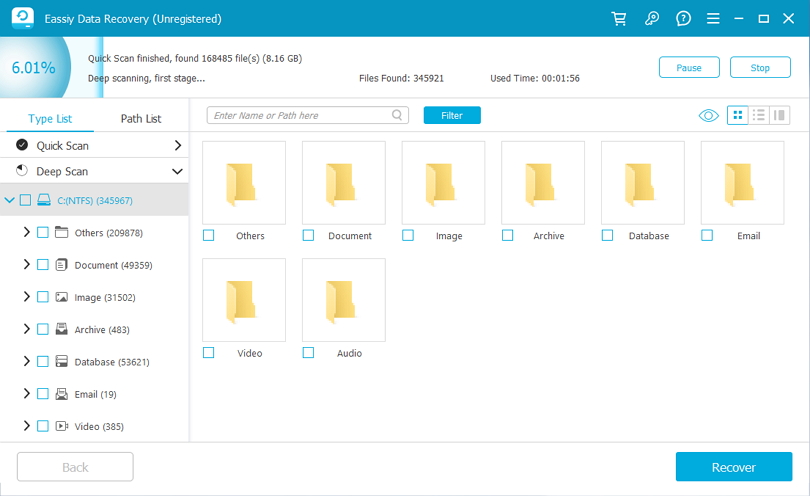Open the Archive folder thumbnail
Screen dimensions: 810x496
543,183
